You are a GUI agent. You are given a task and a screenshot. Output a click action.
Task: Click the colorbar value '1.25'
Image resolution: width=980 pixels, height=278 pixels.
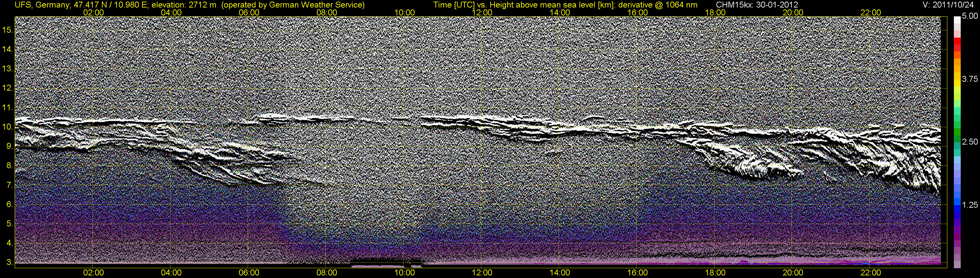coord(970,205)
